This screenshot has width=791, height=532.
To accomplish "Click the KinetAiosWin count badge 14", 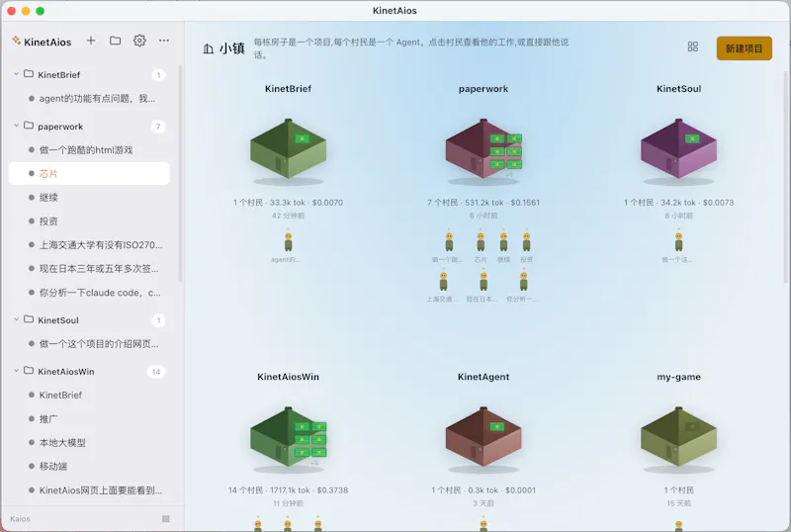I will [x=156, y=372].
